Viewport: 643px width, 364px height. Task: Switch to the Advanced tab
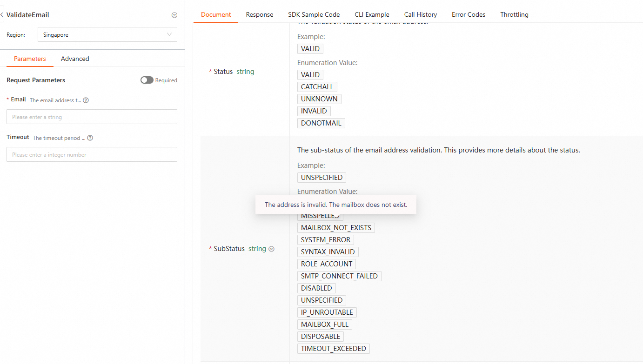(x=75, y=59)
